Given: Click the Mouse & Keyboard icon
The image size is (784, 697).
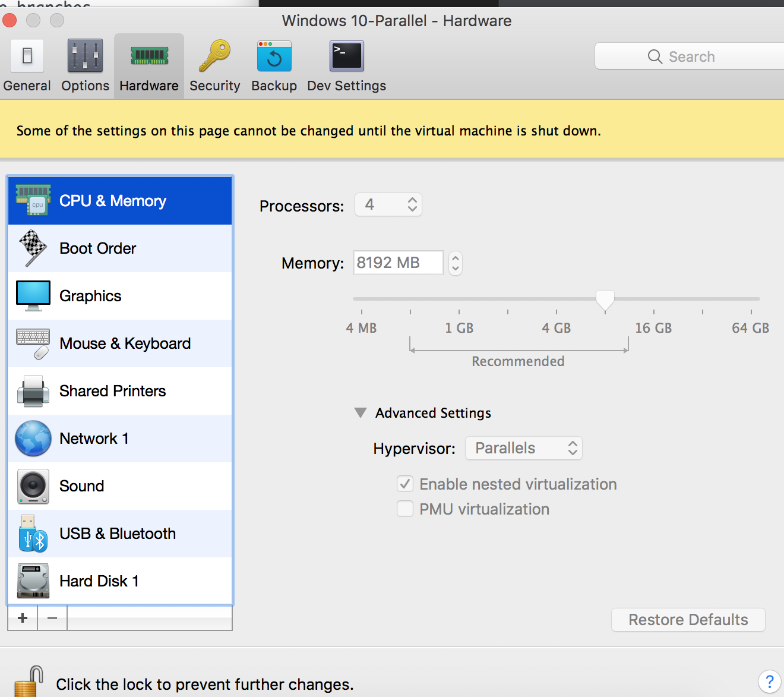Looking at the screenshot, I should [x=33, y=343].
